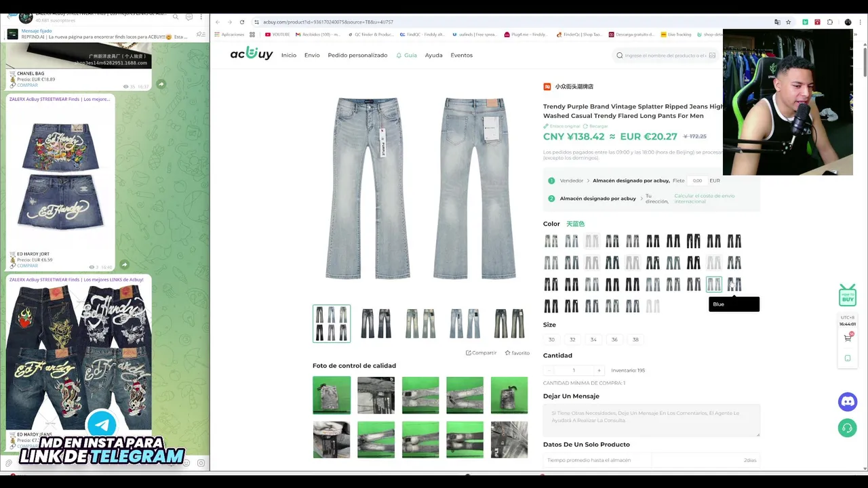868x488 pixels.
Task: Bookmark this page with the star icon
Action: (x=788, y=22)
